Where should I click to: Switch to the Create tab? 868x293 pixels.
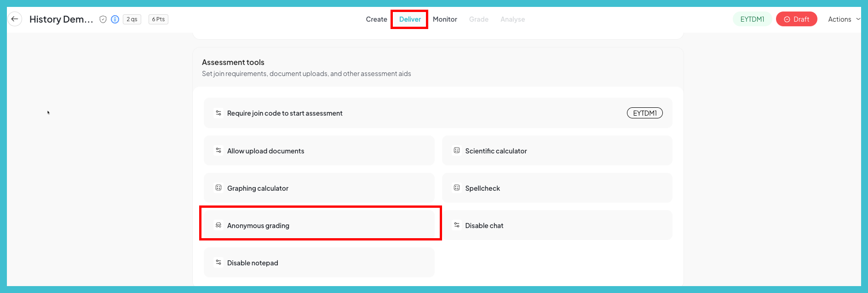376,19
